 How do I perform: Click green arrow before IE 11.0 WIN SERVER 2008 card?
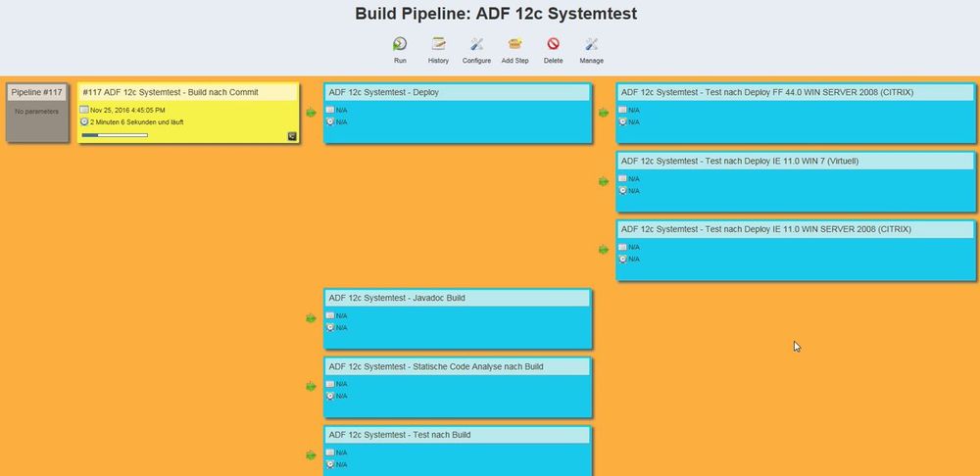point(604,249)
